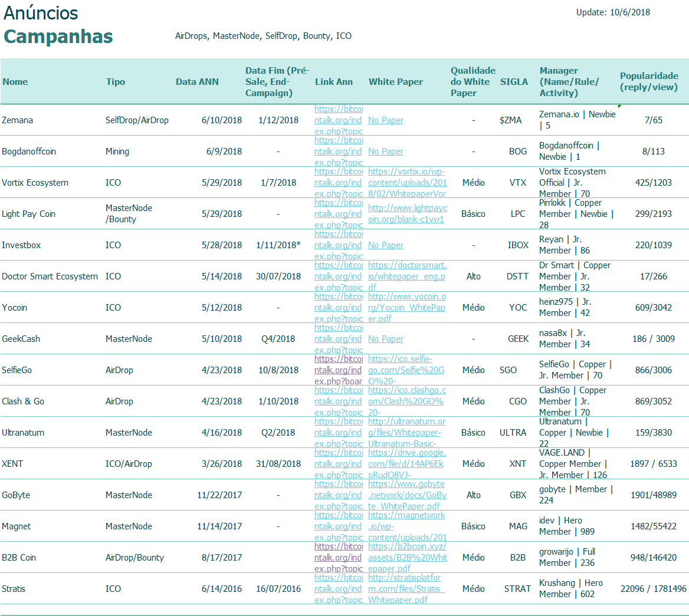Open the GeekCash bitcointalk link

[339, 338]
